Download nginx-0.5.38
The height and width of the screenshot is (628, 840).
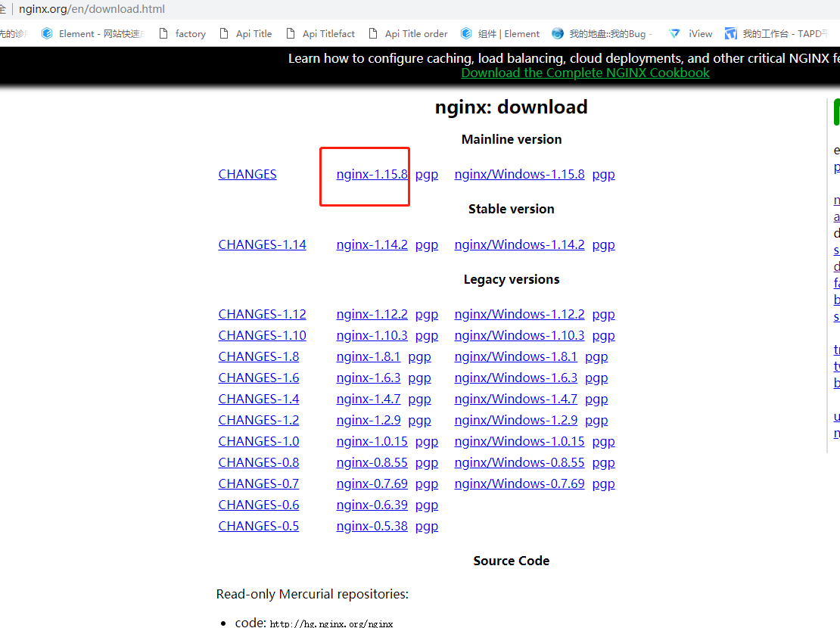(372, 526)
